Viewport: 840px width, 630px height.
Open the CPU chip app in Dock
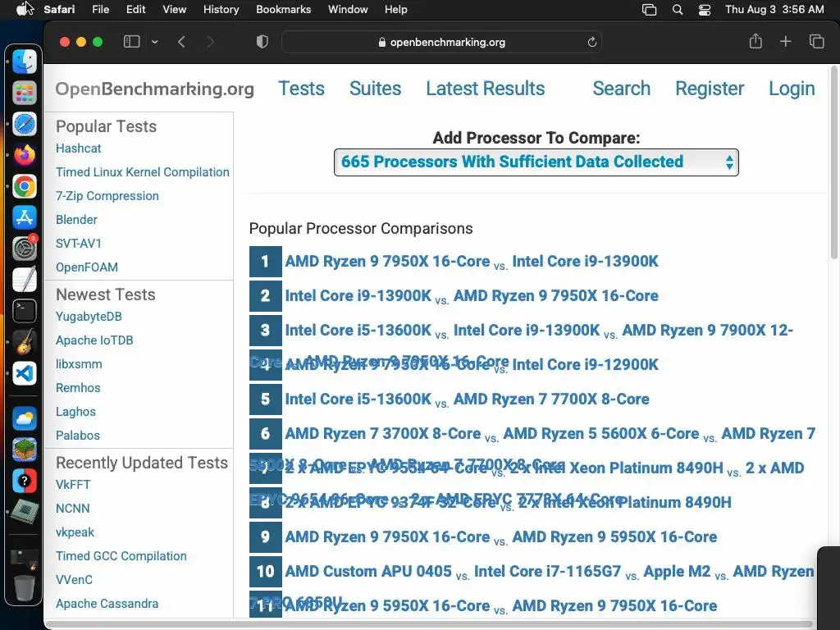tap(24, 512)
